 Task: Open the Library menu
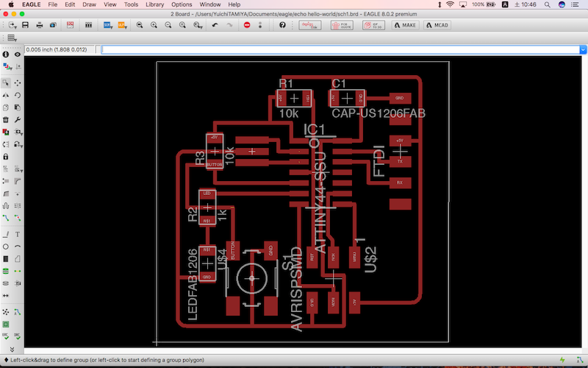point(154,4)
